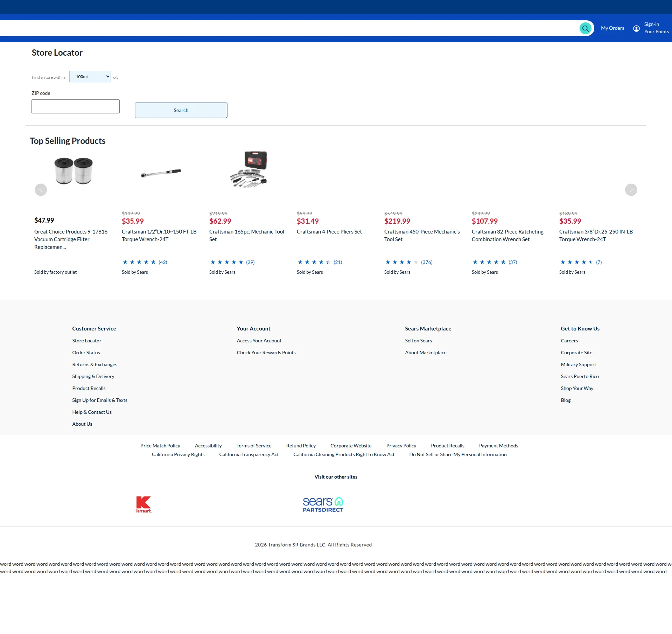
Task: Open Help & Contact Us link
Action: (x=92, y=412)
